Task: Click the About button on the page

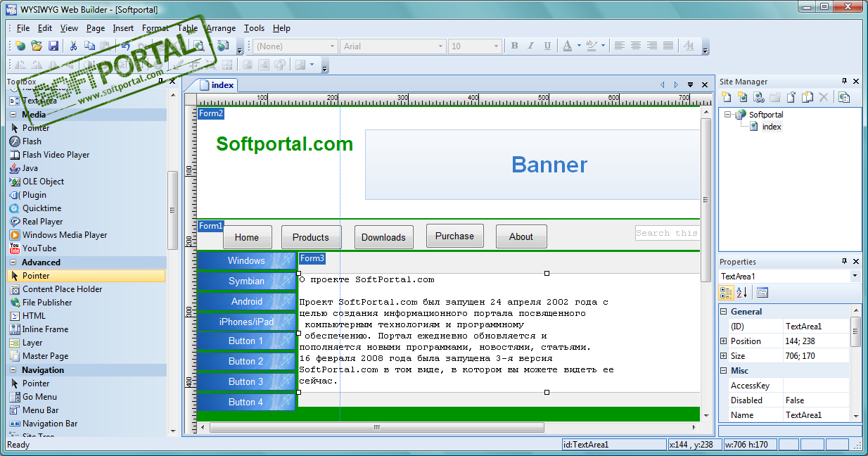Action: tap(521, 236)
